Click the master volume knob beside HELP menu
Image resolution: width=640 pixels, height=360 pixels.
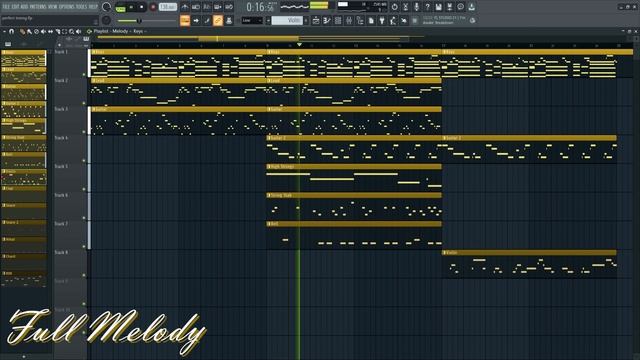tap(106, 7)
